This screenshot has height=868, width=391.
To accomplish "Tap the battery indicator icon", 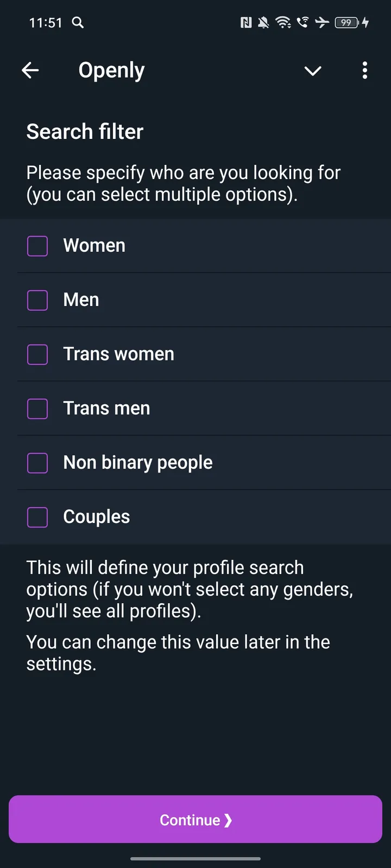I will (x=346, y=22).
